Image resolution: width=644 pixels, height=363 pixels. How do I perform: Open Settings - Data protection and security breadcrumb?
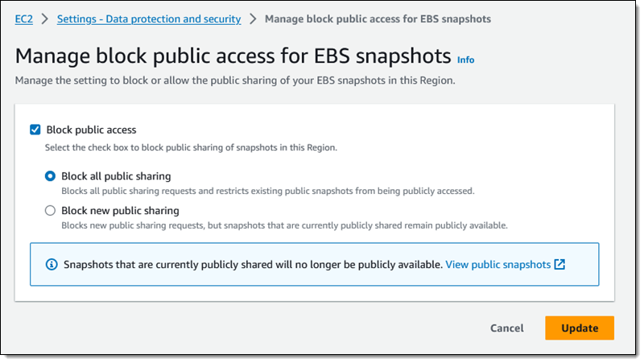point(149,19)
